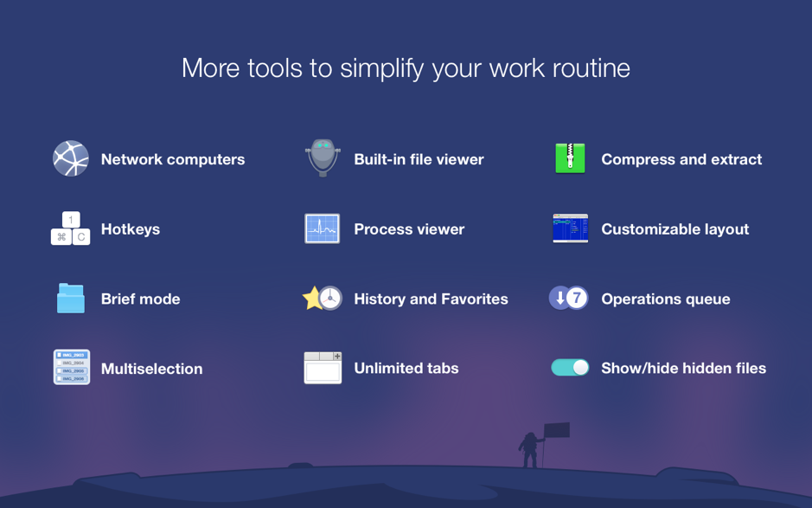
Task: Click the "History and Favorites" label
Action: tap(431, 299)
